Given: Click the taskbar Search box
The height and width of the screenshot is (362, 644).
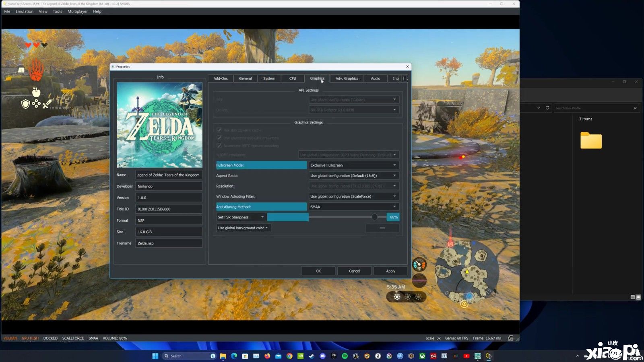Looking at the screenshot, I should coord(190,356).
